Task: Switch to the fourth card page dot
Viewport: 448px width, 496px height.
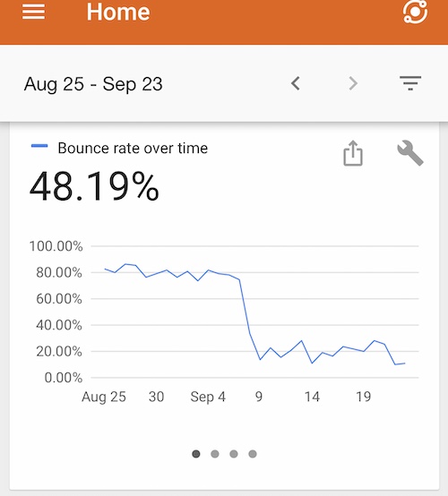Action: pos(253,454)
